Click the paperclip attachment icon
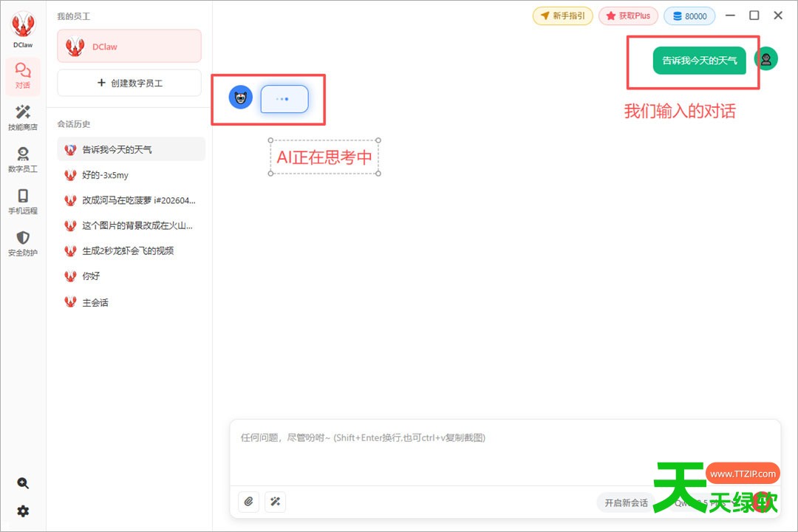Viewport: 798px width, 532px height. click(x=249, y=502)
